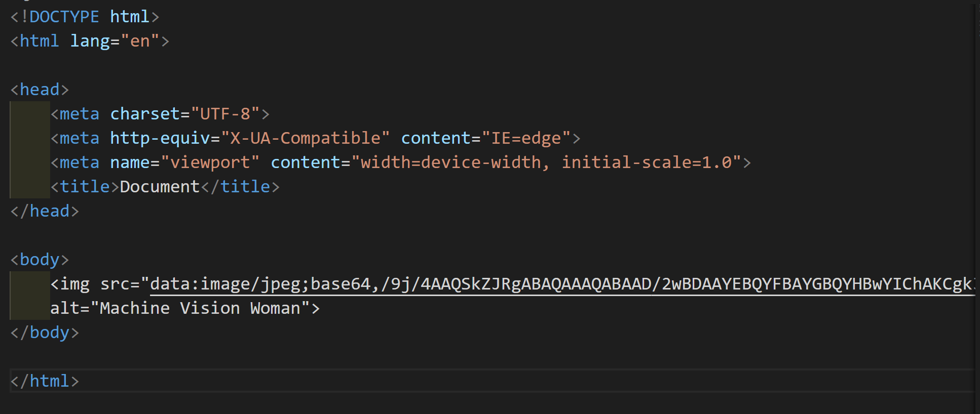Place cursor in the "viewport" name value
The width and height of the screenshot is (980, 414).
pyautogui.click(x=210, y=162)
